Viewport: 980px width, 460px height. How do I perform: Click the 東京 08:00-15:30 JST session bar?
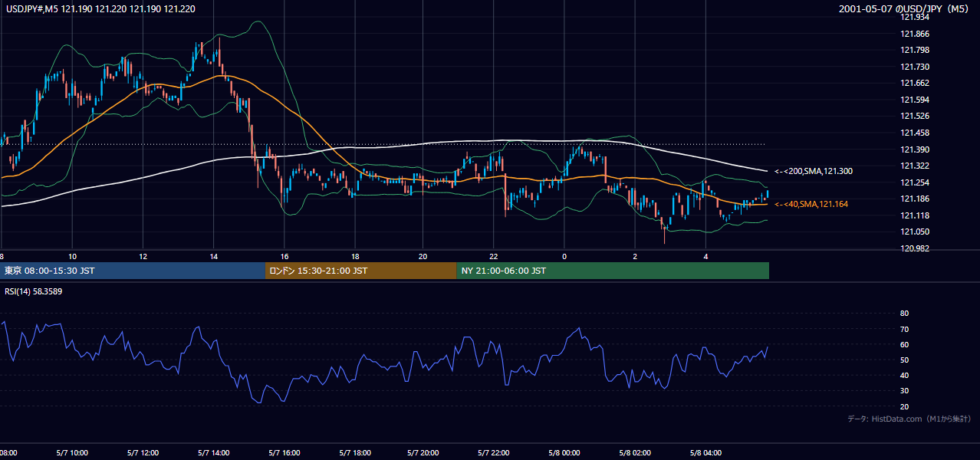coord(133,271)
